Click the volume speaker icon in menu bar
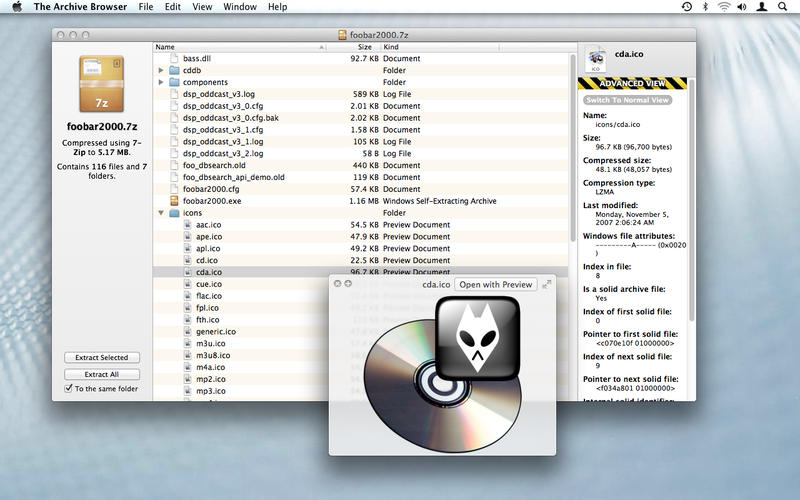 click(742, 7)
